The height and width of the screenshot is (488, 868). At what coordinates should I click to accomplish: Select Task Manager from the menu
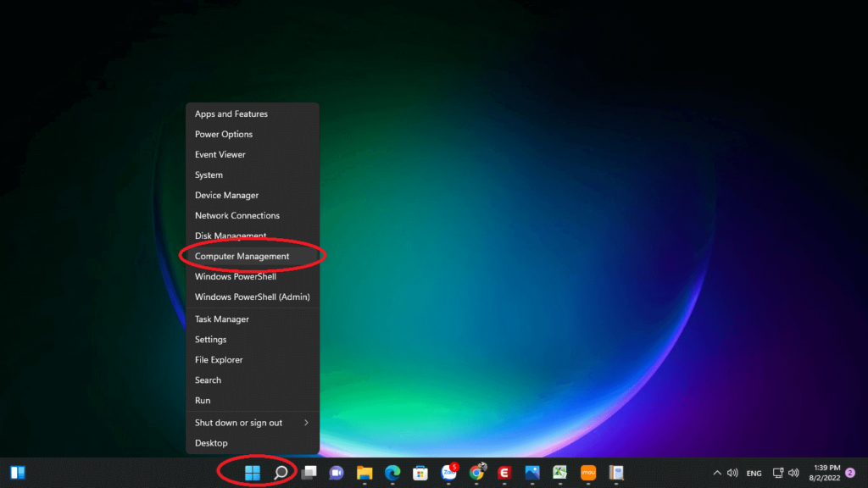point(222,319)
